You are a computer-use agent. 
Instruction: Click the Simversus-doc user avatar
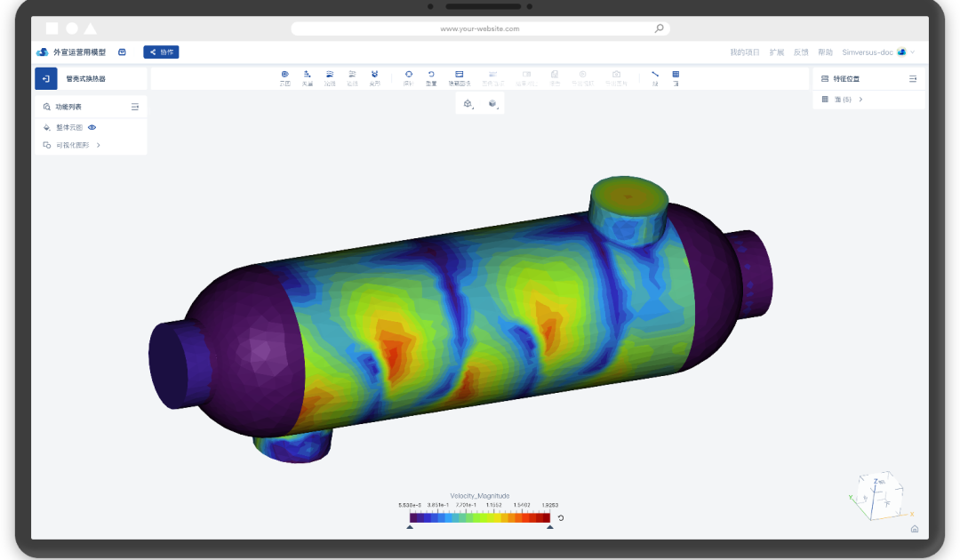click(x=901, y=52)
